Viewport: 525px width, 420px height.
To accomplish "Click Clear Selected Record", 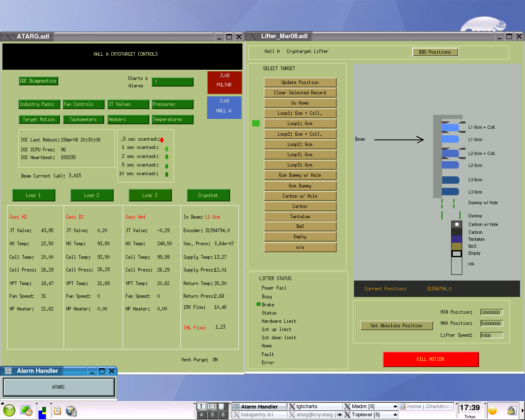I will (300, 93).
